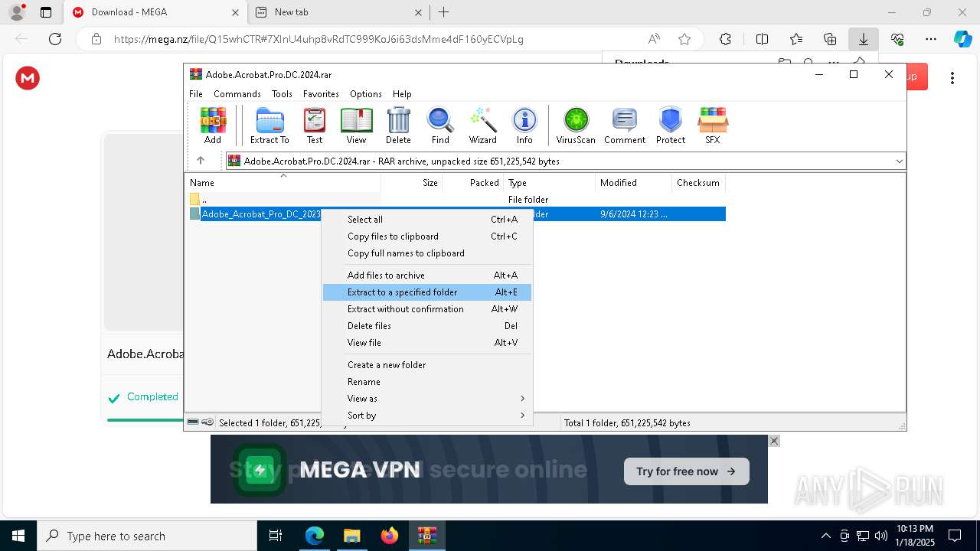The image size is (980, 551).
Task: Click the Delete trash can icon
Action: click(x=398, y=126)
